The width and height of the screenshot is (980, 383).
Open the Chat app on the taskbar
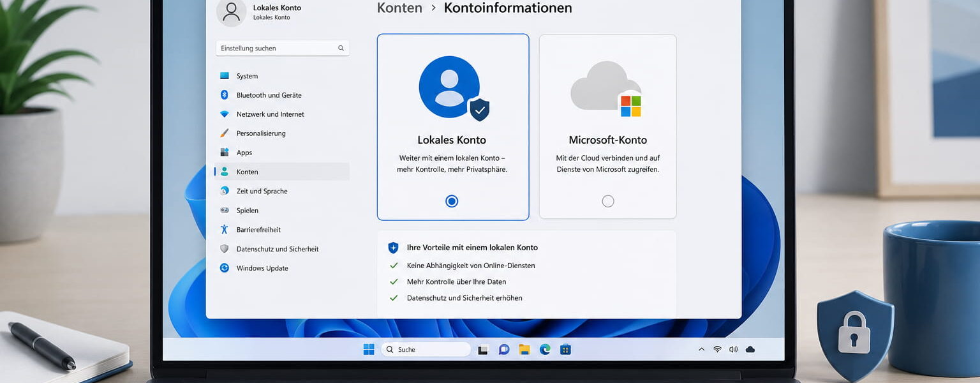(x=504, y=349)
